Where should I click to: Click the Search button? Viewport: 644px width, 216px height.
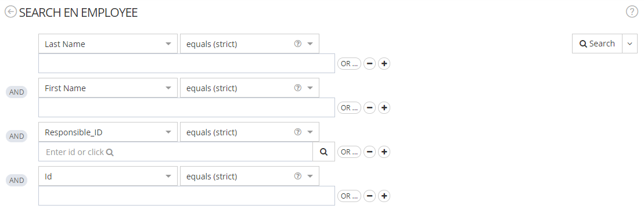click(x=598, y=44)
